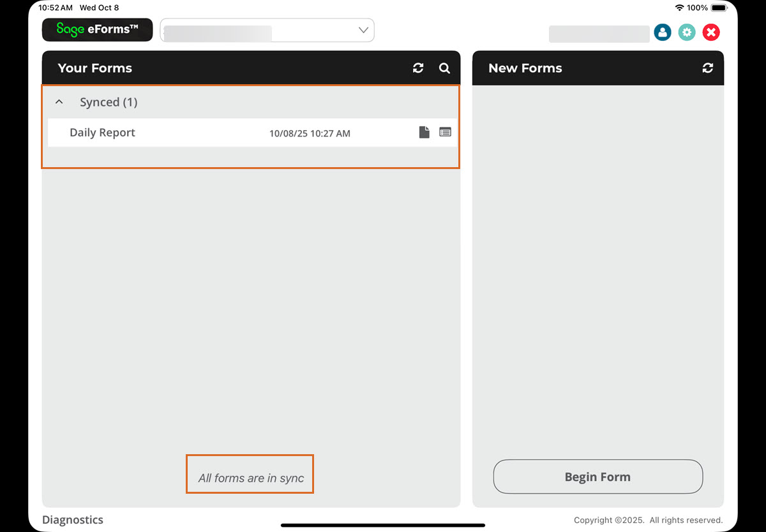Click the Sage eForms logo
Image resolution: width=766 pixels, height=532 pixels.
(97, 29)
